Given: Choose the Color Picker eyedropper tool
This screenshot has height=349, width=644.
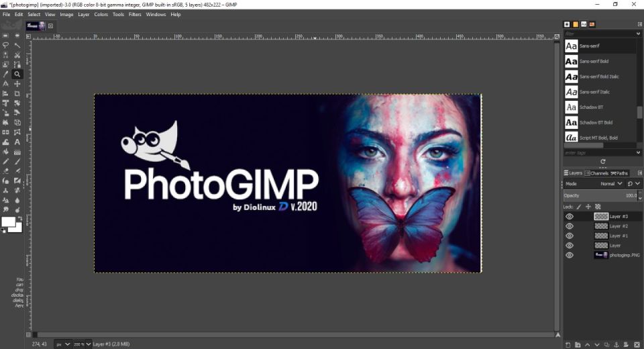Looking at the screenshot, I should click(x=6, y=74).
